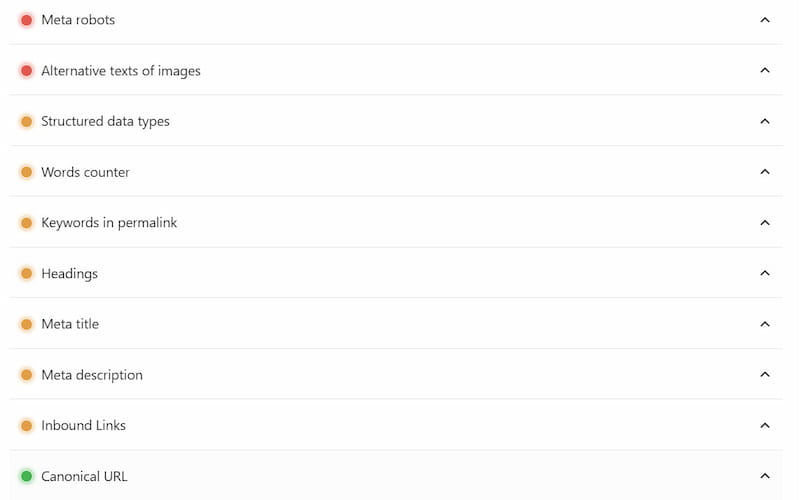
Task: Open the Keywords in permalink row
Action: (x=109, y=223)
